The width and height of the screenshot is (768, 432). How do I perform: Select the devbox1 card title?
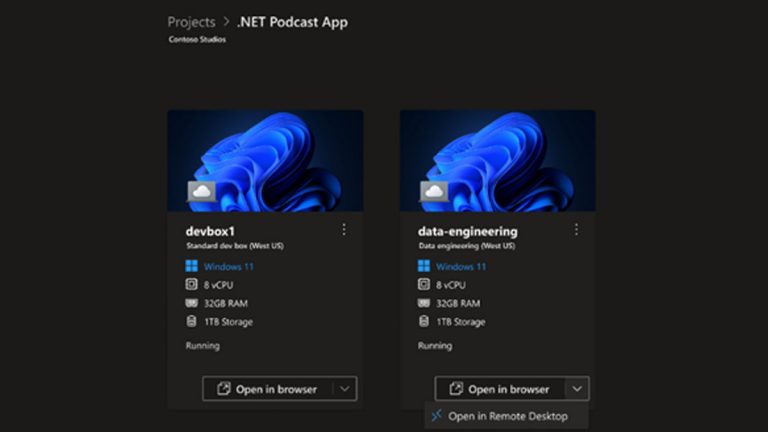pyautogui.click(x=211, y=231)
